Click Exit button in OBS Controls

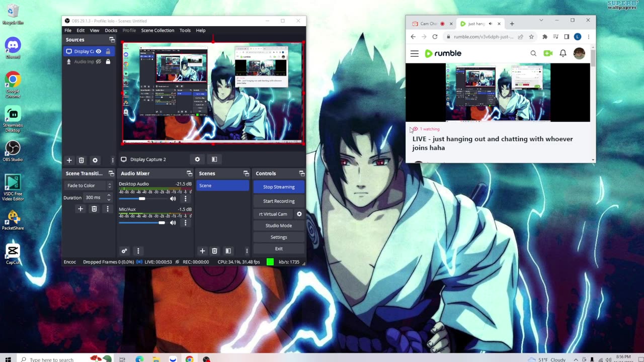point(279,248)
